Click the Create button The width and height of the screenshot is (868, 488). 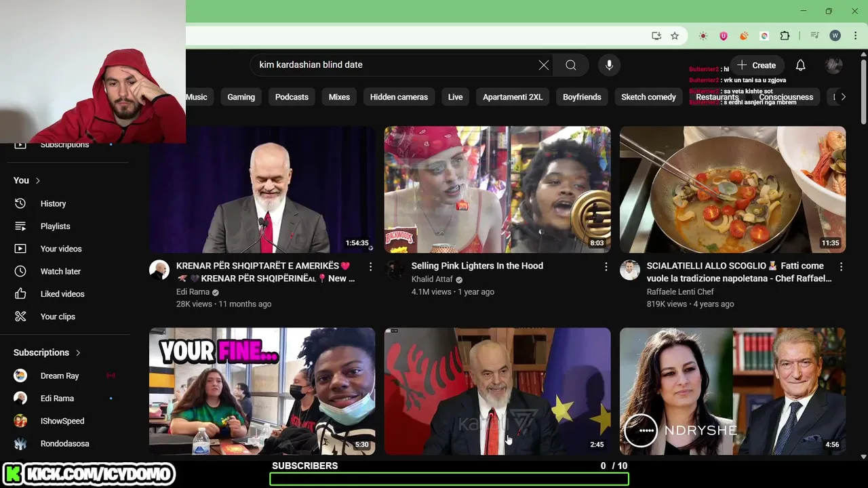coord(757,65)
